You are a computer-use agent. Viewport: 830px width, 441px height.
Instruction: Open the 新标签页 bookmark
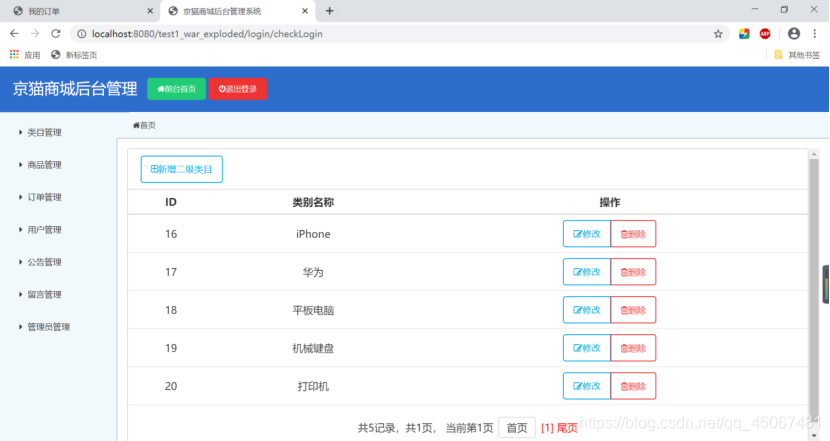click(x=74, y=55)
